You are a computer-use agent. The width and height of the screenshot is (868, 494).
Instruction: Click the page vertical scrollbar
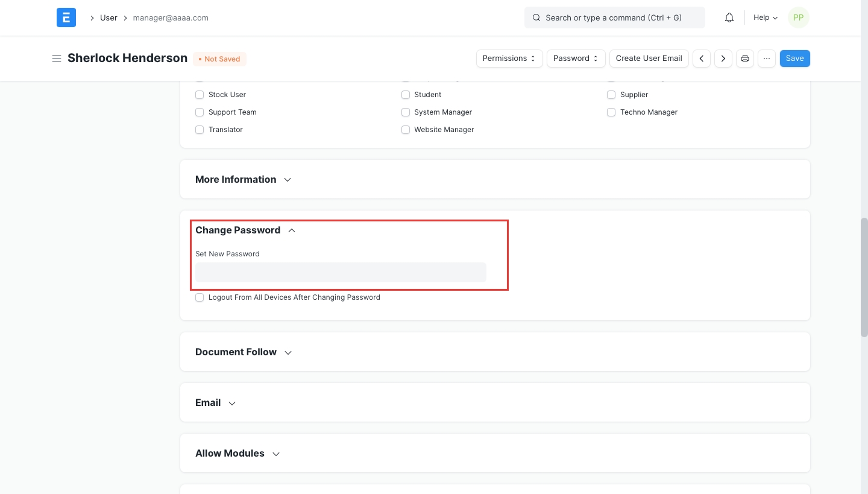coord(864,277)
